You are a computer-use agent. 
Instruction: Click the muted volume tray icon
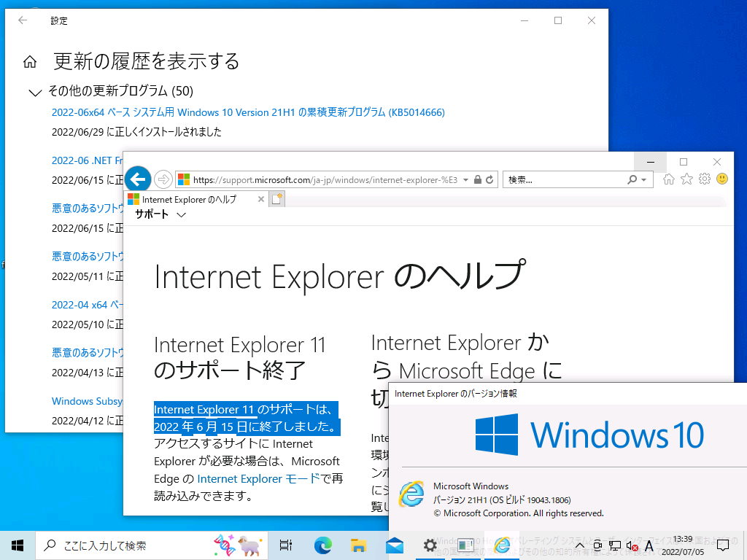[x=632, y=545]
